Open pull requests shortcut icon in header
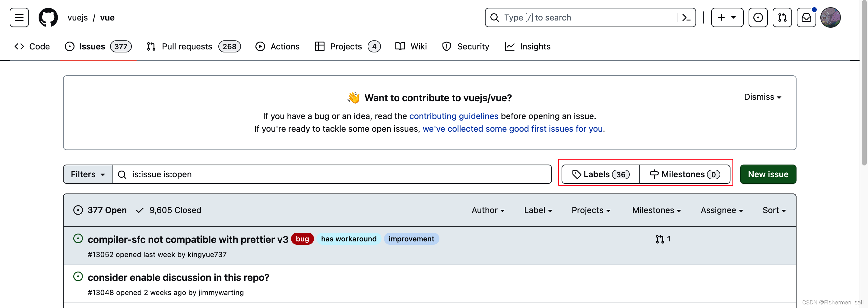This screenshot has height=308, width=868. (782, 17)
